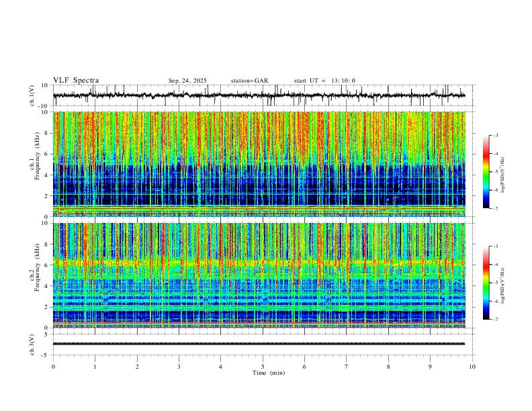Screen dimensions: 532x411
Task: Click the time axis tick label "3"
Action: point(179,367)
